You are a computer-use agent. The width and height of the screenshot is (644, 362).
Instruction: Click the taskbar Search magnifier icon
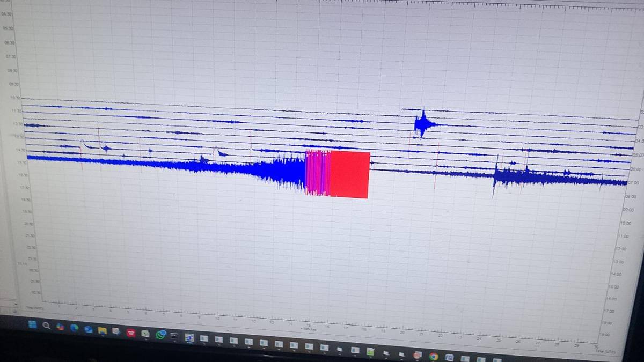pyautogui.click(x=46, y=325)
